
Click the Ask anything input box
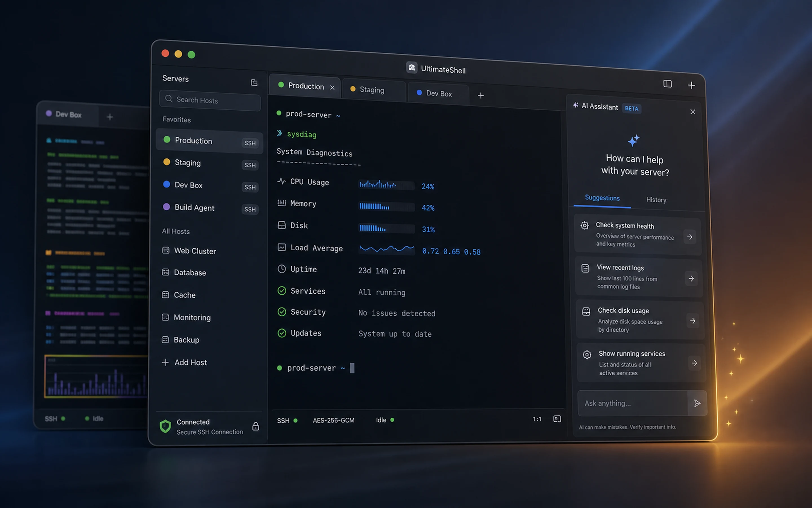(x=633, y=403)
